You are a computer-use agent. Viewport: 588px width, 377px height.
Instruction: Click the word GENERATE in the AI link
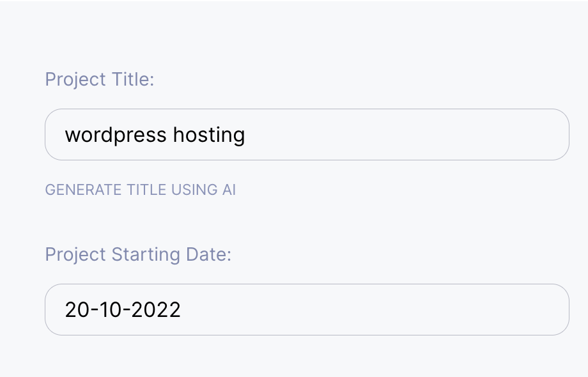pyautogui.click(x=74, y=190)
